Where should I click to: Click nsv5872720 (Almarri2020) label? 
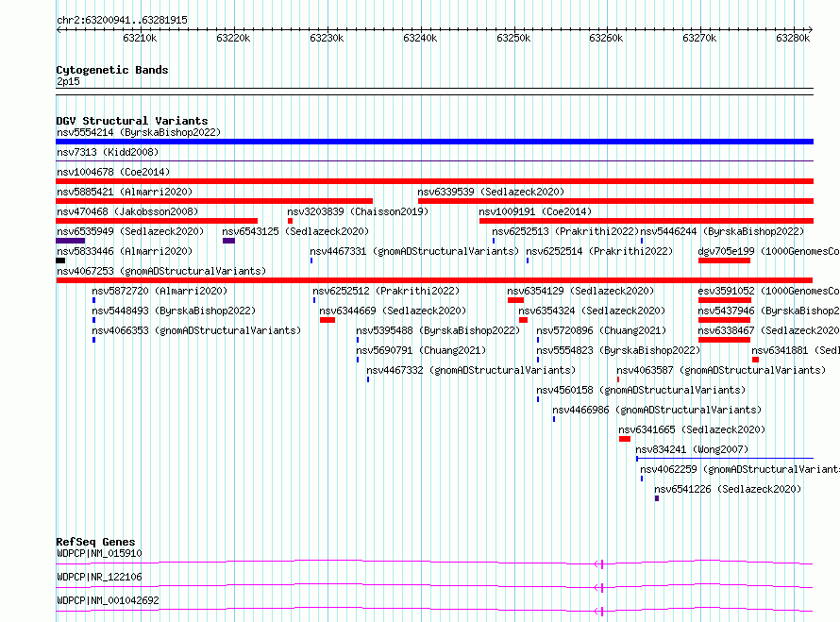[x=160, y=291]
